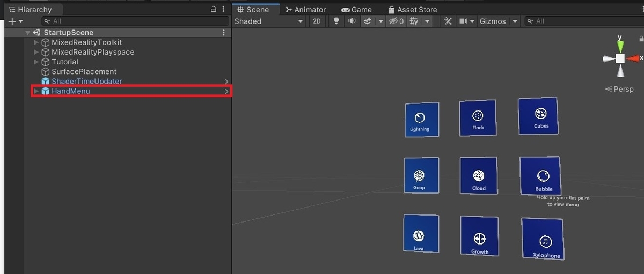Select the Goop button in scene
The width and height of the screenshot is (644, 274).
pos(421,175)
